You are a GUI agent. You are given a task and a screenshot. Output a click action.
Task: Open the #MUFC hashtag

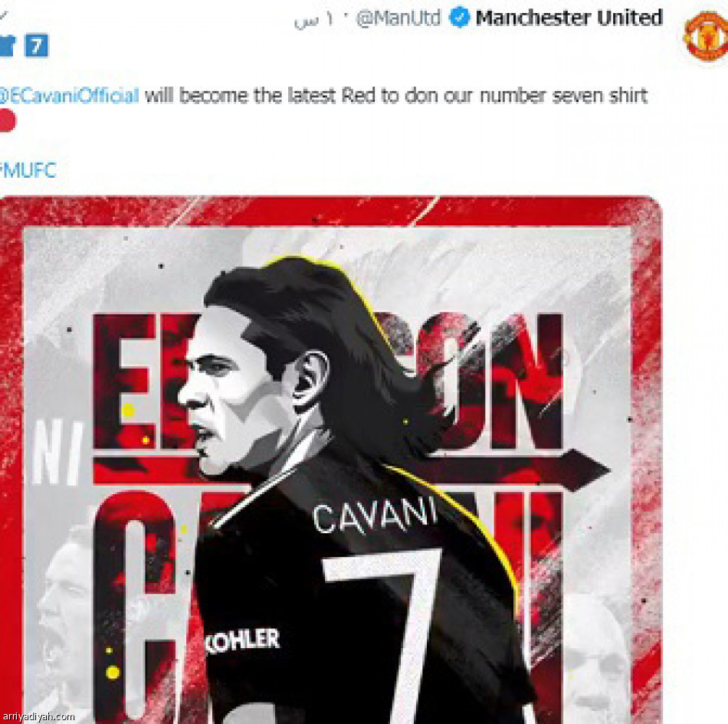point(28,170)
